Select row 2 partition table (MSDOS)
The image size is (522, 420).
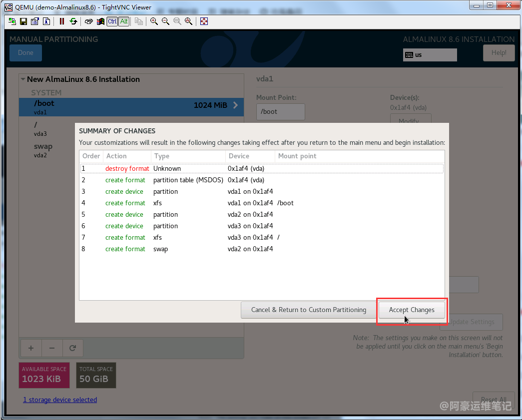coord(262,180)
